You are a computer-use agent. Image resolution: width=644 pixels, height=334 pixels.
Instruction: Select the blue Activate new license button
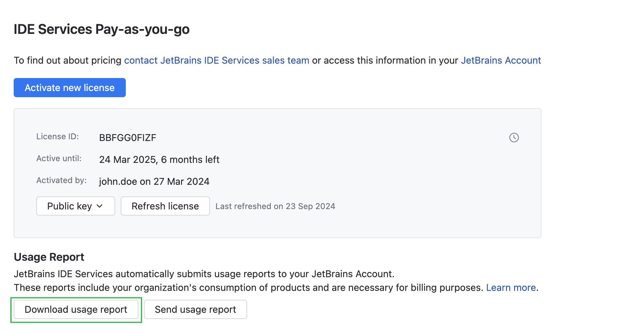(69, 88)
